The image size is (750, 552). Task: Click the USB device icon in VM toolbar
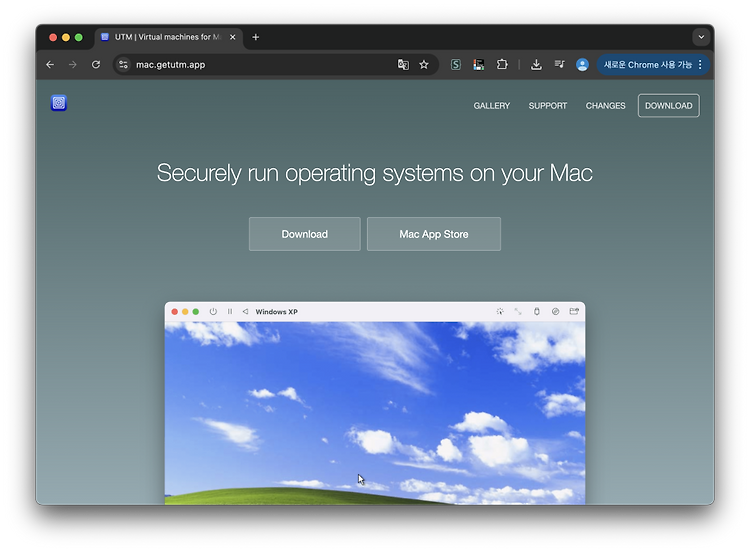click(x=537, y=311)
